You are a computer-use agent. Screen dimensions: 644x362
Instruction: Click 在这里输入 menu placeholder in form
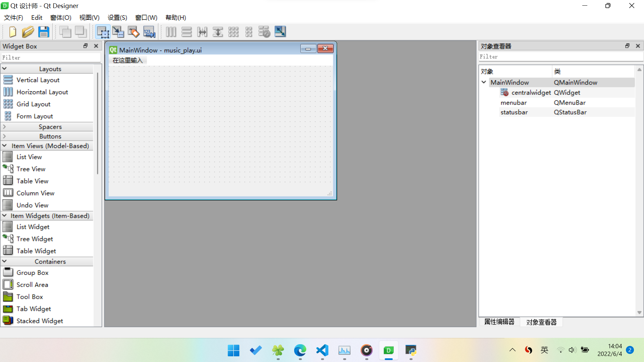click(127, 60)
